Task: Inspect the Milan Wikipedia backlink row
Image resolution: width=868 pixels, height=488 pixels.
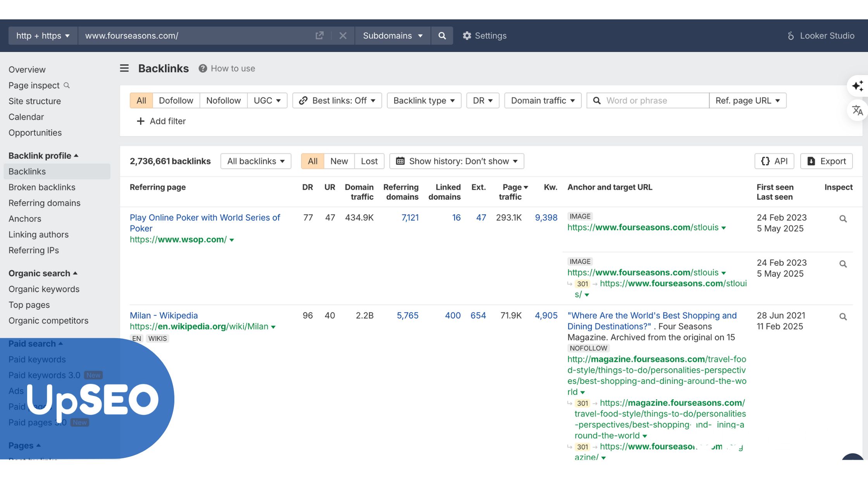Action: pos(843,317)
